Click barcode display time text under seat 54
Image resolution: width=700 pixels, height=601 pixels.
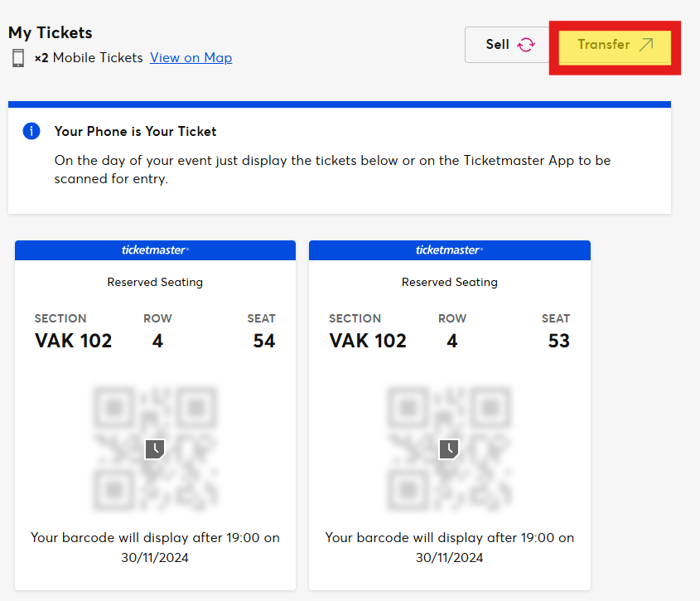coord(155,547)
